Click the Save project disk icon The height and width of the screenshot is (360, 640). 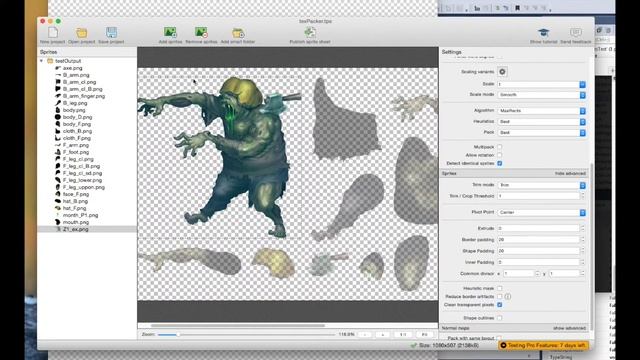coord(111,32)
